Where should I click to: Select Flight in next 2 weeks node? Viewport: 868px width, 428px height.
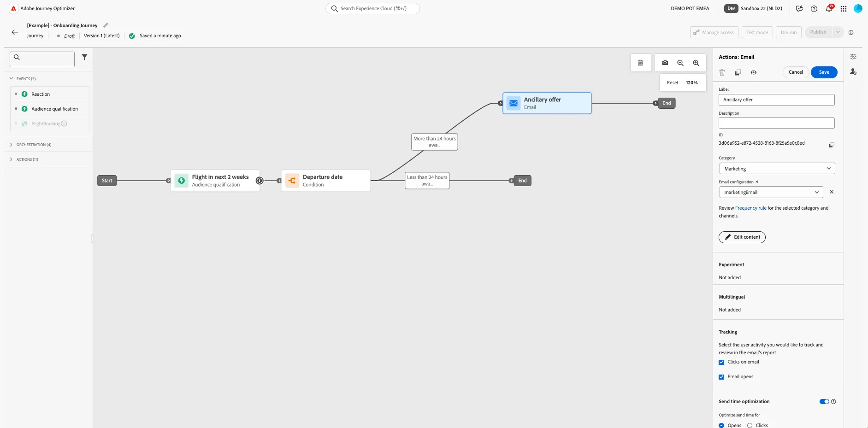tap(215, 181)
